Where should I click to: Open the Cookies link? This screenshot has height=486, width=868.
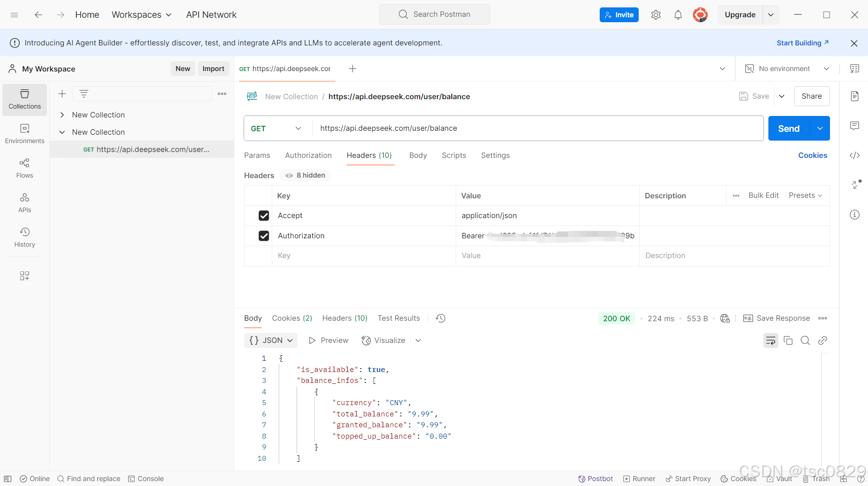[812, 155]
